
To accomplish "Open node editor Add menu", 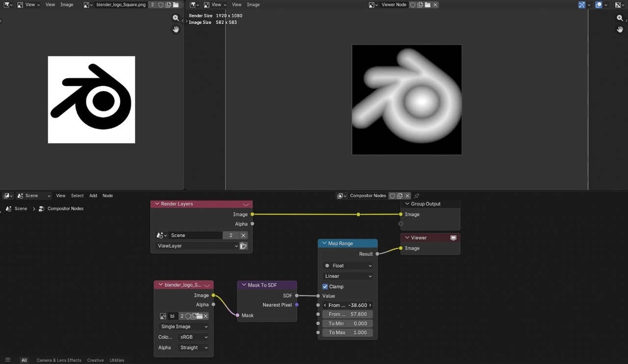I will point(93,196).
